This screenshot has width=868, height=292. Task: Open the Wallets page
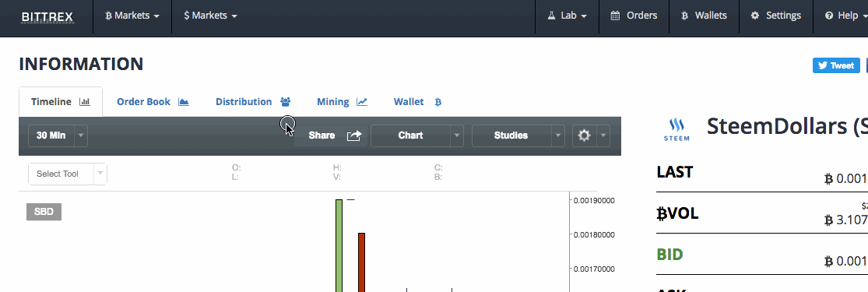pyautogui.click(x=704, y=16)
